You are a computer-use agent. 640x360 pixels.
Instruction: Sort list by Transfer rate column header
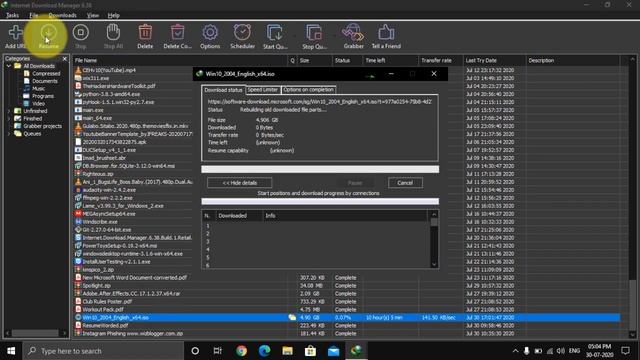441,60
